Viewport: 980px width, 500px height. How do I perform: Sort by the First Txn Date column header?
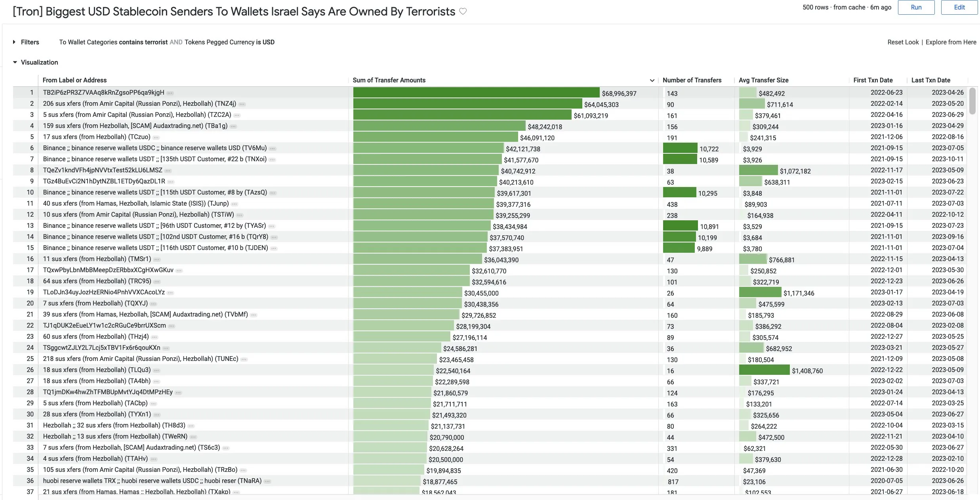click(x=873, y=80)
